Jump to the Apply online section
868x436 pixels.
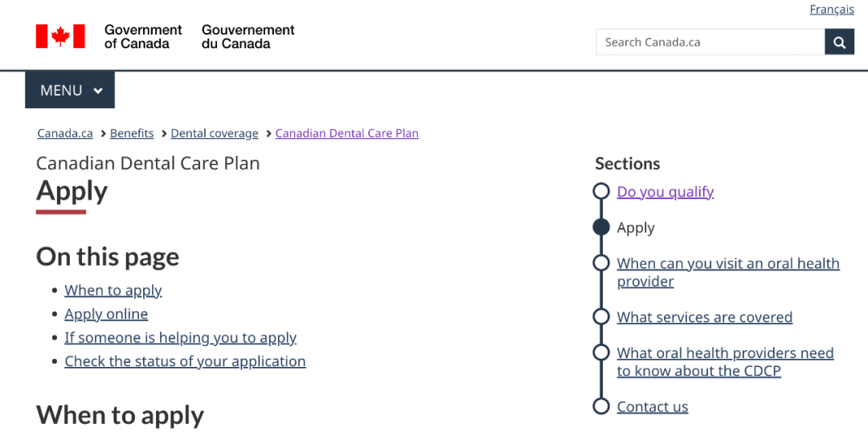coord(106,314)
